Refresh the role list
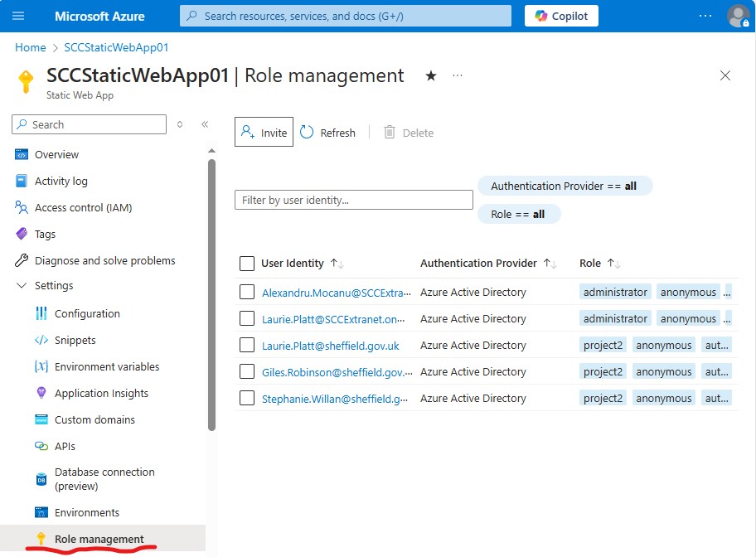Screen dimensions: 756x557 point(328,132)
